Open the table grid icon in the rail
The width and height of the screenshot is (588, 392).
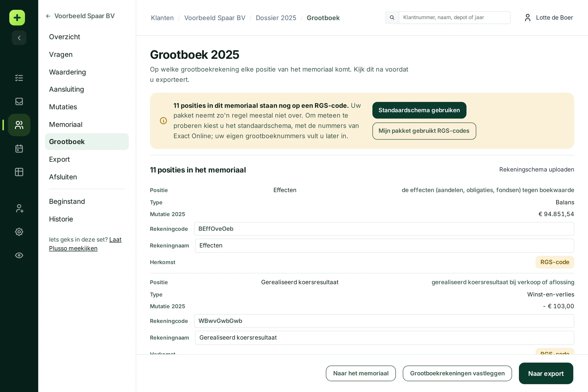coord(19,172)
